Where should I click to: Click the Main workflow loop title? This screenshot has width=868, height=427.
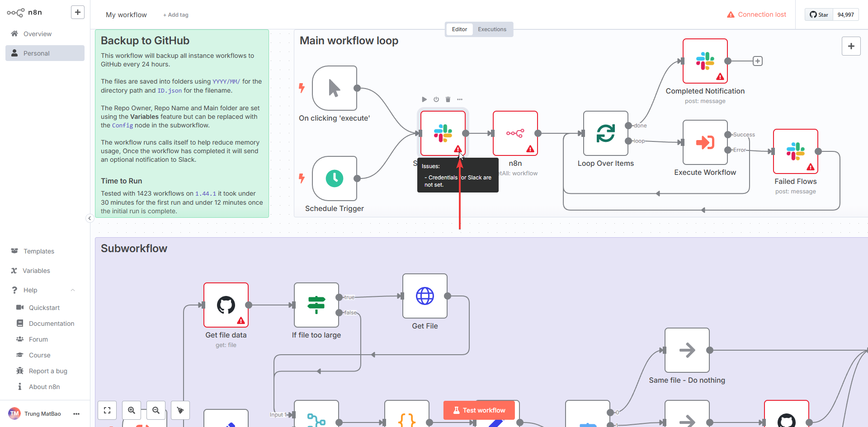(349, 41)
